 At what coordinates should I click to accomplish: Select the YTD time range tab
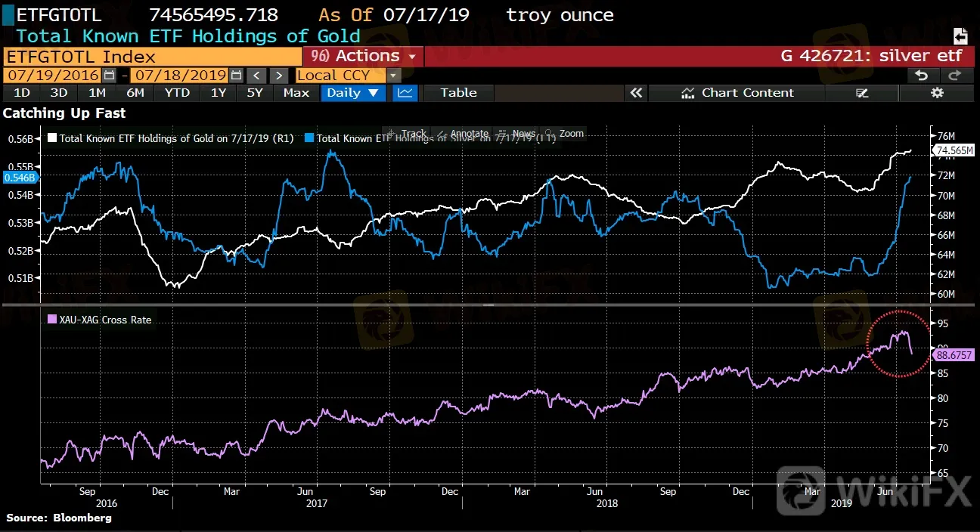click(x=177, y=93)
